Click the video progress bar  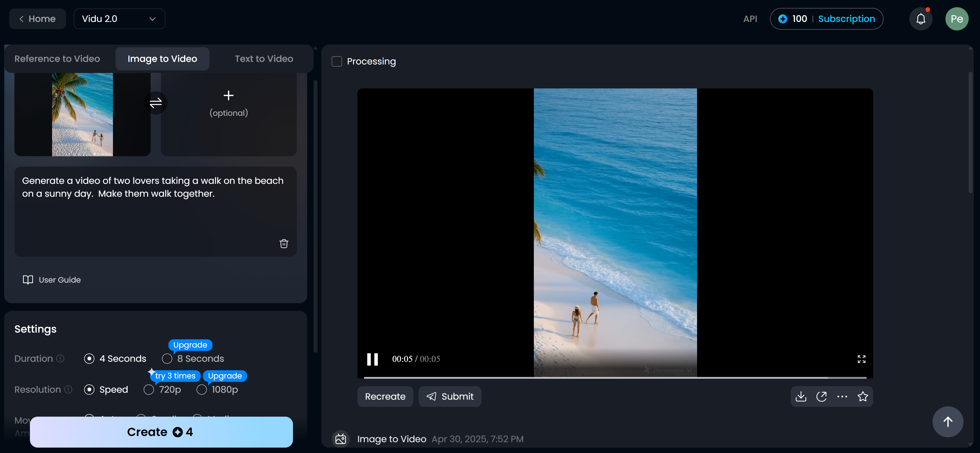(x=615, y=377)
